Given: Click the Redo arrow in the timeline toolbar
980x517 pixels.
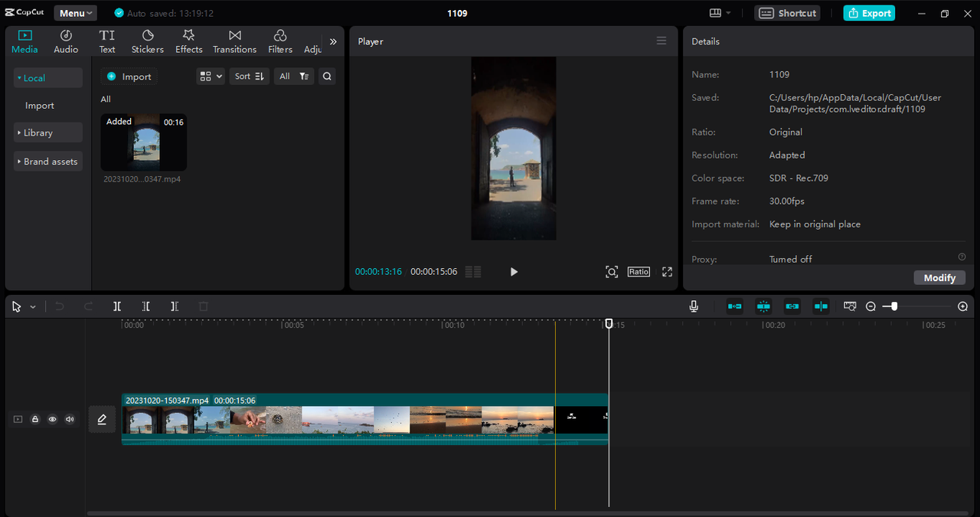Looking at the screenshot, I should (x=88, y=306).
